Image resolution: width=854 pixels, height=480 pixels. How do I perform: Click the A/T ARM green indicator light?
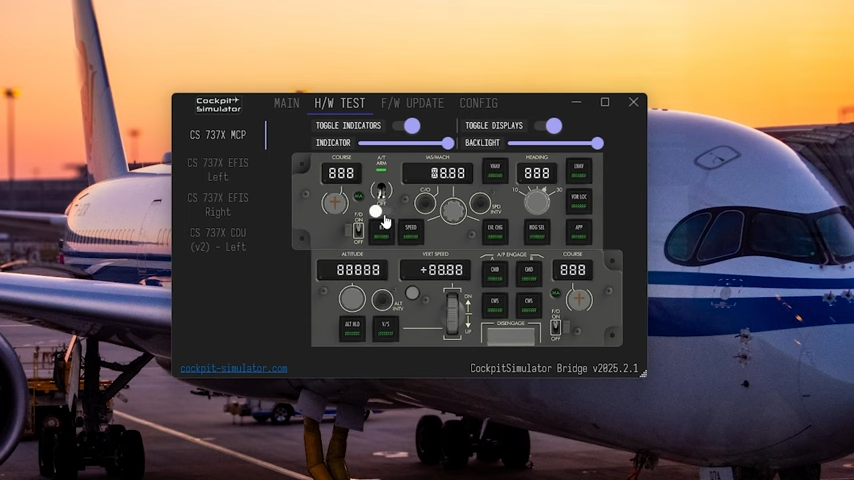[381, 170]
